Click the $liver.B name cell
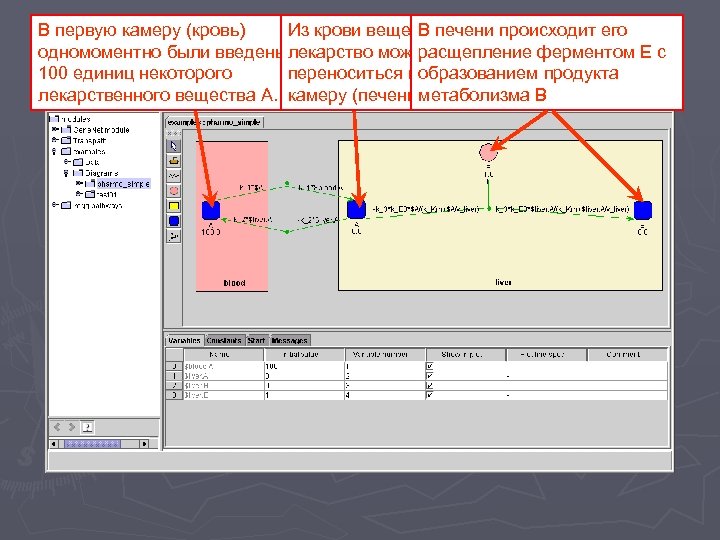Screen dimensions: 720x540 pyautogui.click(x=224, y=386)
